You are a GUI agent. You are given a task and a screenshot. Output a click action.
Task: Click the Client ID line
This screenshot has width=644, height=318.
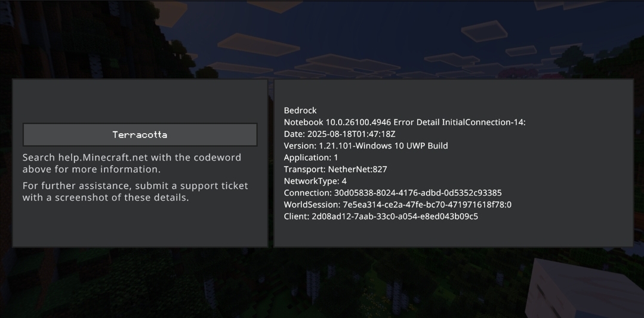coord(381,217)
